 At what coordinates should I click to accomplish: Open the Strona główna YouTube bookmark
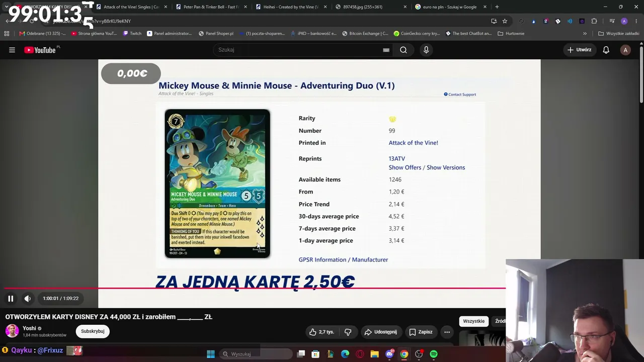click(94, 34)
